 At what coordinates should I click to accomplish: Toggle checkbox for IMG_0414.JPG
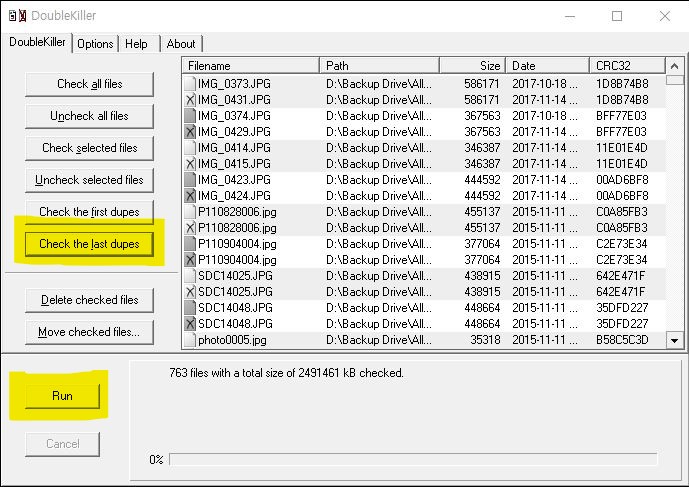(190, 148)
